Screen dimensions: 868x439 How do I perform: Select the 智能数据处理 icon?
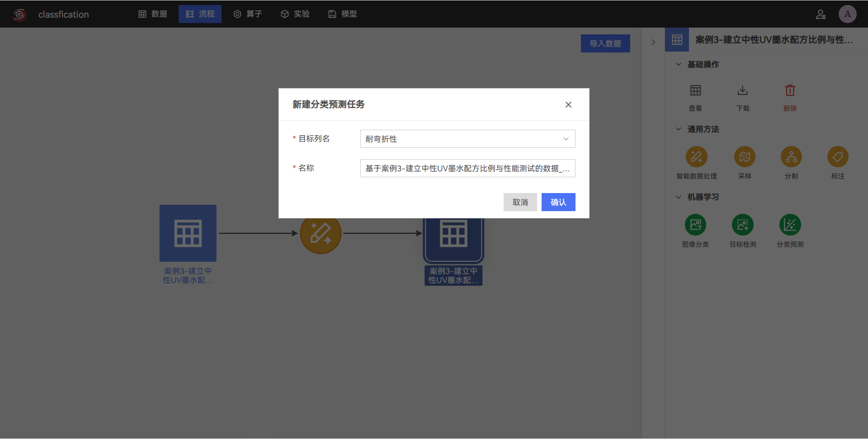pos(696,157)
